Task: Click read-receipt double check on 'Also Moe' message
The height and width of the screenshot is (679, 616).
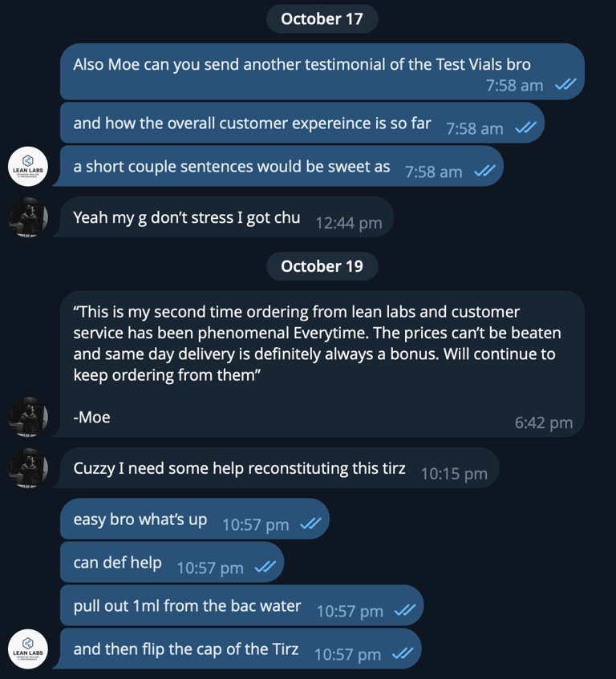Action: click(x=565, y=85)
